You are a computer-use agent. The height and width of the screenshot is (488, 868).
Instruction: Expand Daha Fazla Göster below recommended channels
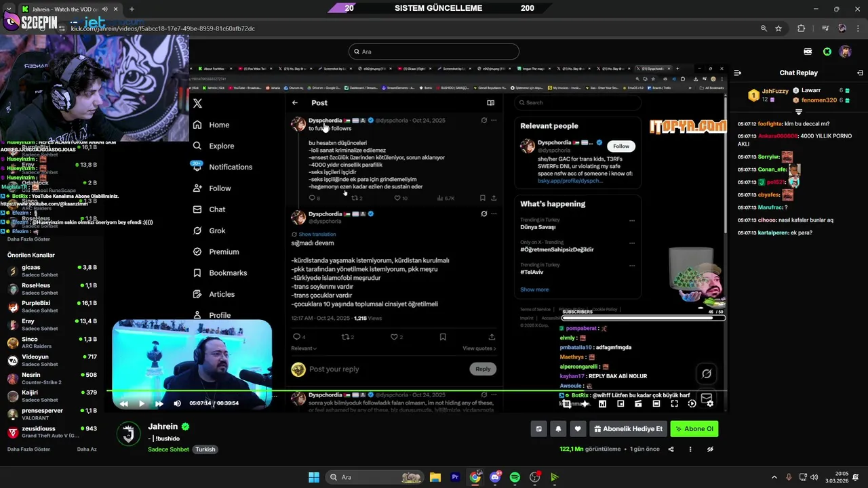click(28, 449)
